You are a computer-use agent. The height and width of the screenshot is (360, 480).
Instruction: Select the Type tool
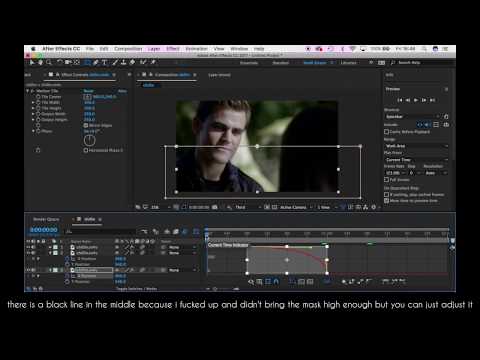coord(104,62)
